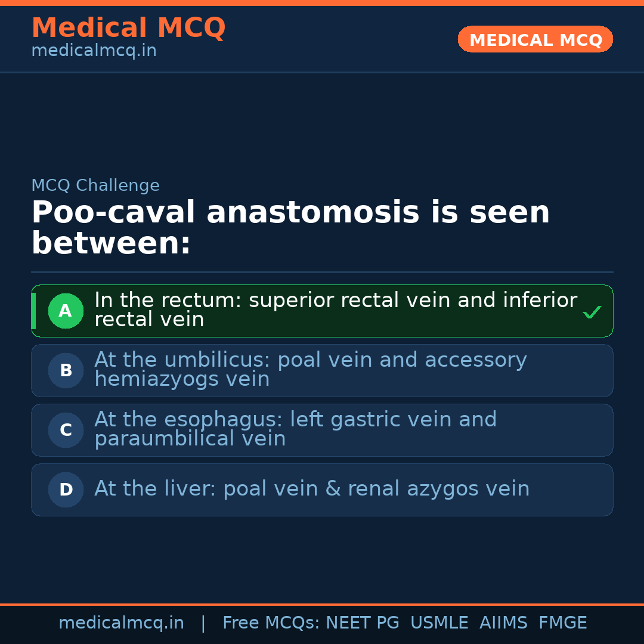Select the letter C option circle
This screenshot has width=644, height=644.
[x=66, y=430]
